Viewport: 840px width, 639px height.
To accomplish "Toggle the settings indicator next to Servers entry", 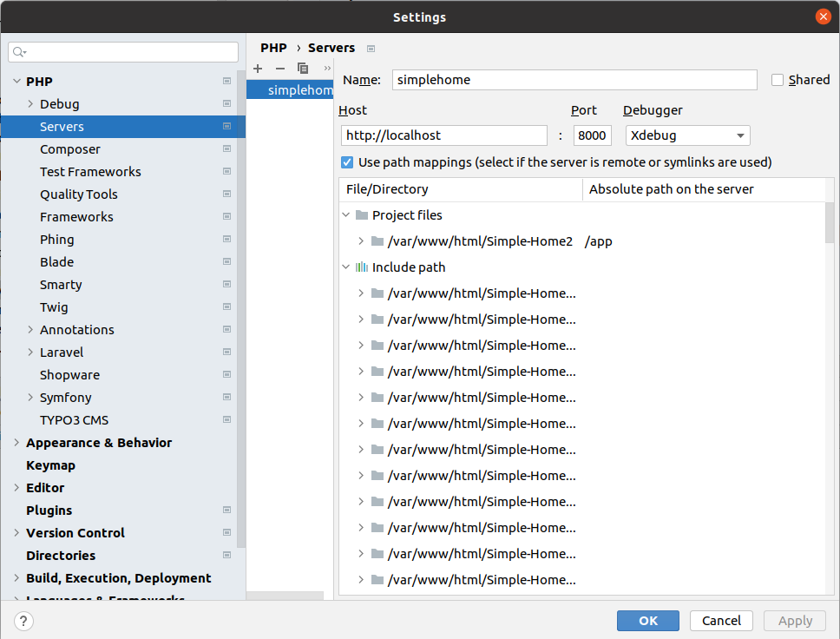I will 226,126.
